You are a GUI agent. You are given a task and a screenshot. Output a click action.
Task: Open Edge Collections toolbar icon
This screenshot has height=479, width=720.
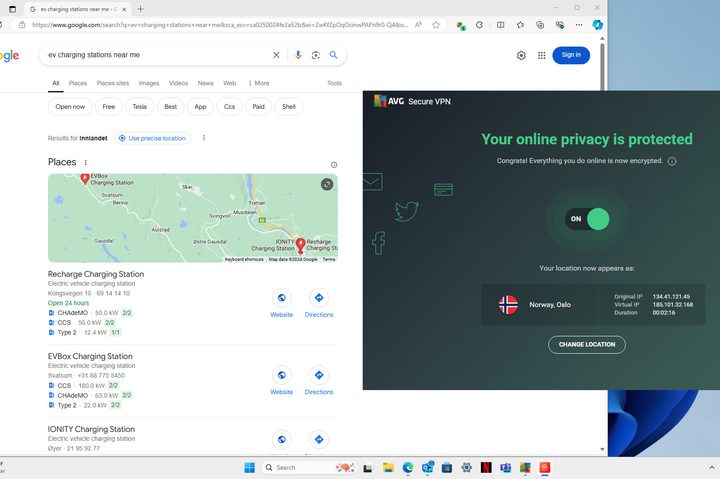click(540, 25)
